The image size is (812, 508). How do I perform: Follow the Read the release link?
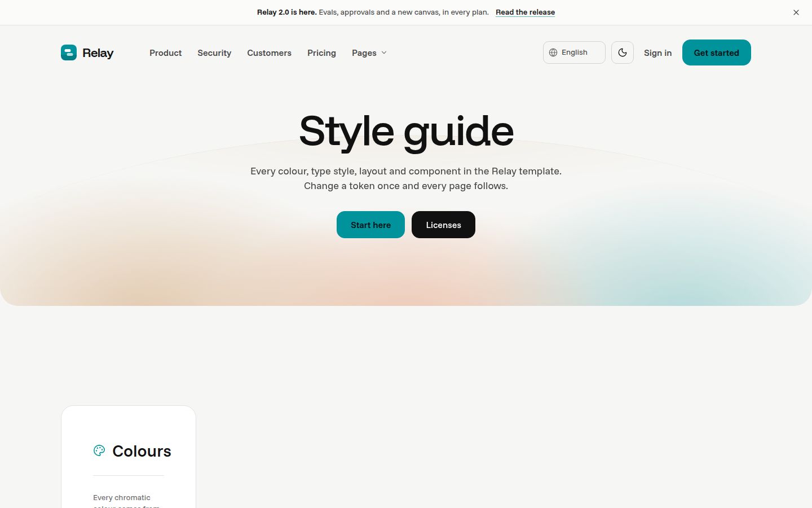click(x=525, y=12)
